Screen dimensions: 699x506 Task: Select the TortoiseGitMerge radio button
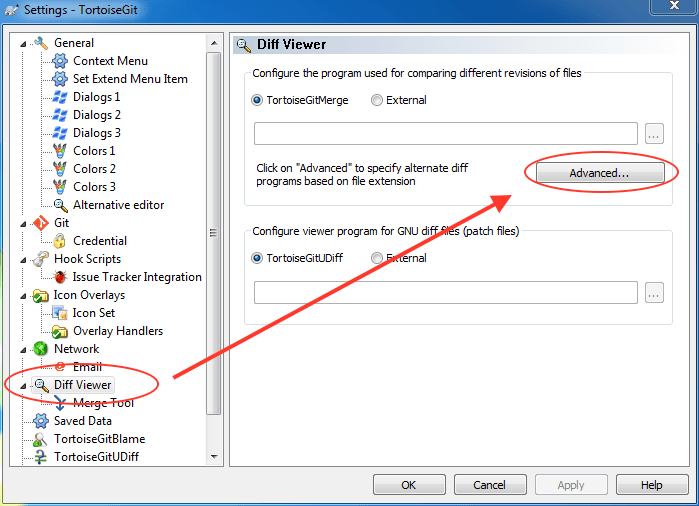[x=257, y=100]
